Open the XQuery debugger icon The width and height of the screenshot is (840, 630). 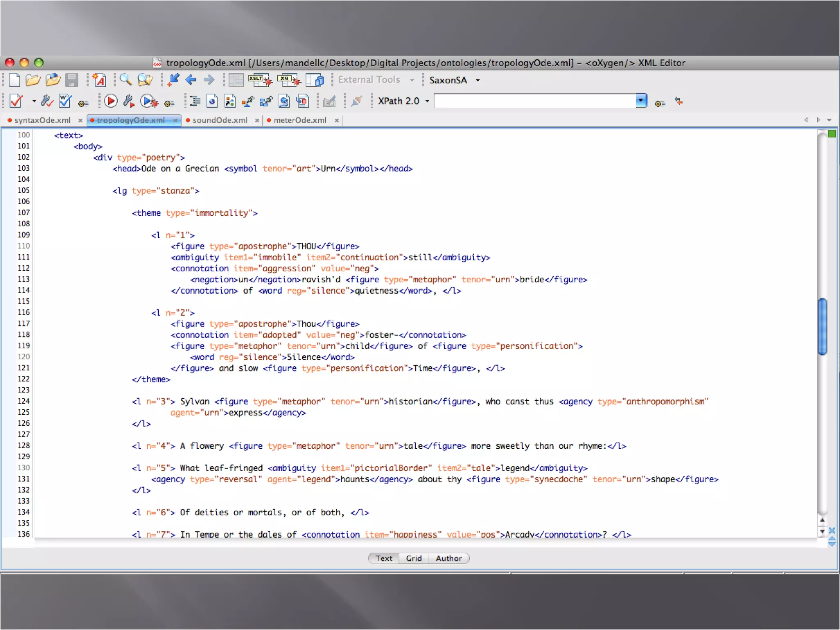click(288, 80)
